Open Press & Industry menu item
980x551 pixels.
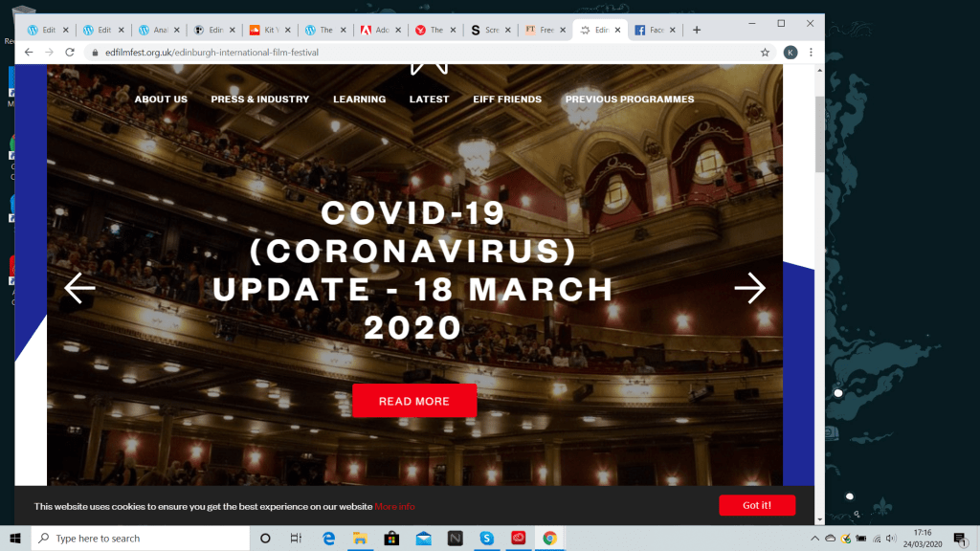tap(259, 99)
